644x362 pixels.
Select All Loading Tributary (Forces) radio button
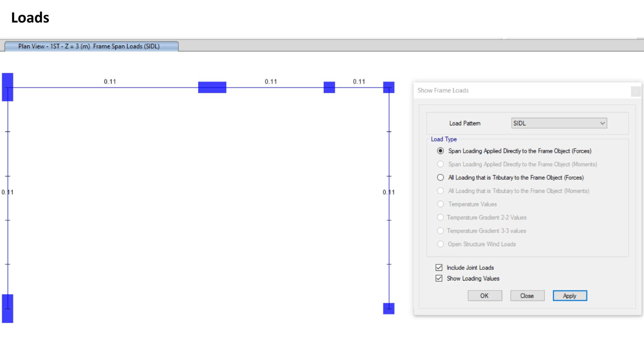click(x=440, y=178)
